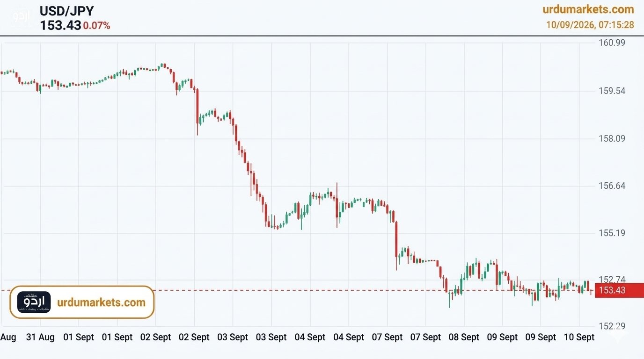Click the black Urdu logo in watermark badge

point(34,302)
